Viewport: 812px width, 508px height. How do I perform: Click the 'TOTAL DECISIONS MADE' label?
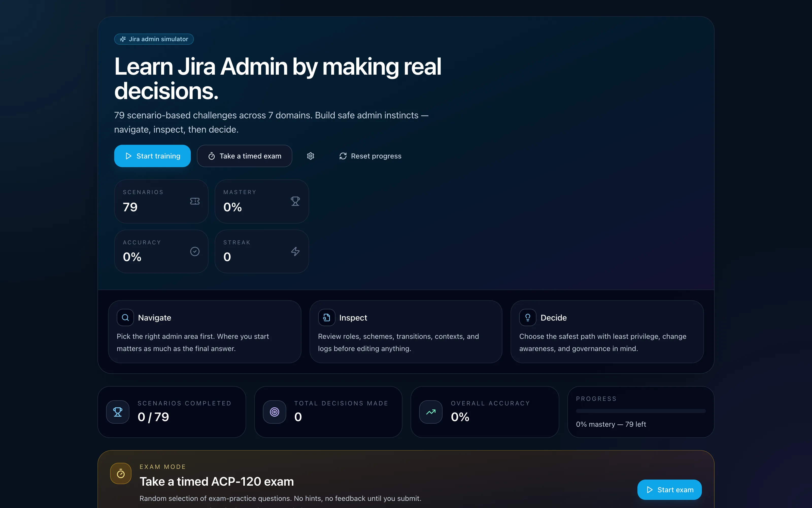point(341,403)
